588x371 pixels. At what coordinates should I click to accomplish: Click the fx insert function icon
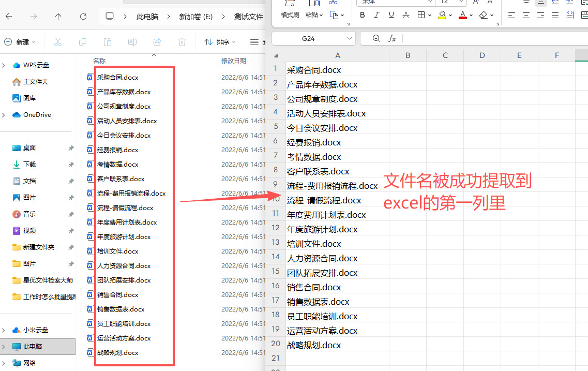392,38
